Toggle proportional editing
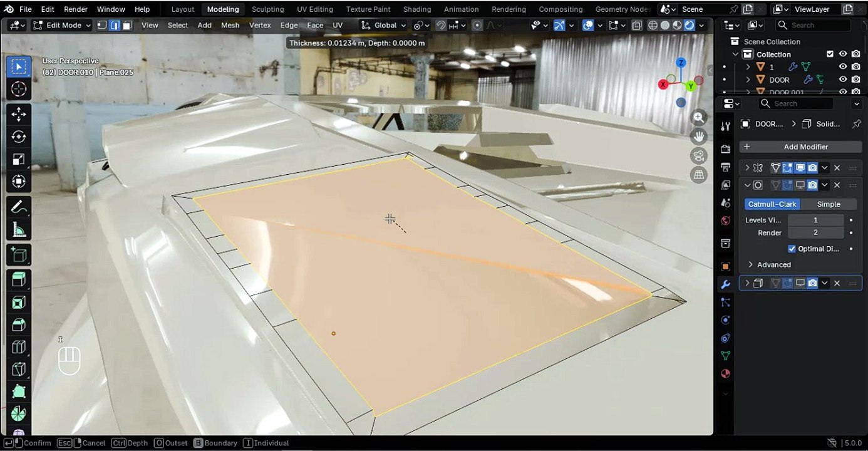Screen dimensions: 868x451 tap(477, 25)
